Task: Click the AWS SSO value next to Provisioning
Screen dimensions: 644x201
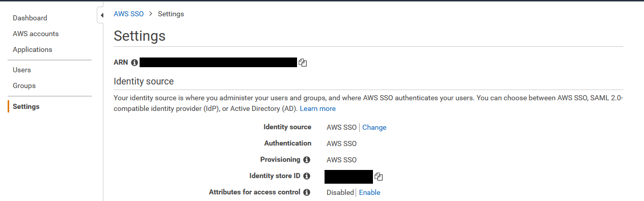Action: (341, 160)
